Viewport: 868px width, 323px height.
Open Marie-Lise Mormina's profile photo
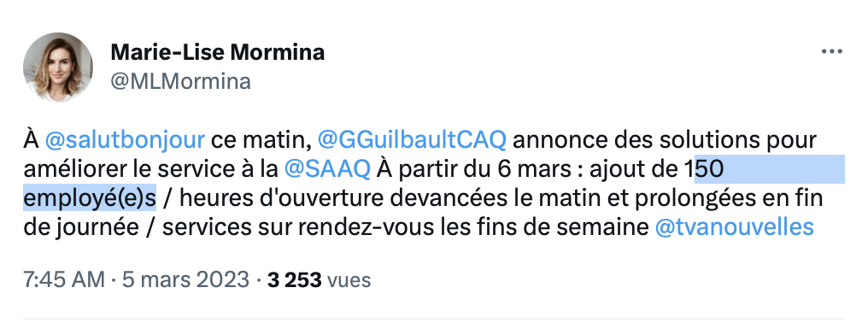[x=57, y=67]
